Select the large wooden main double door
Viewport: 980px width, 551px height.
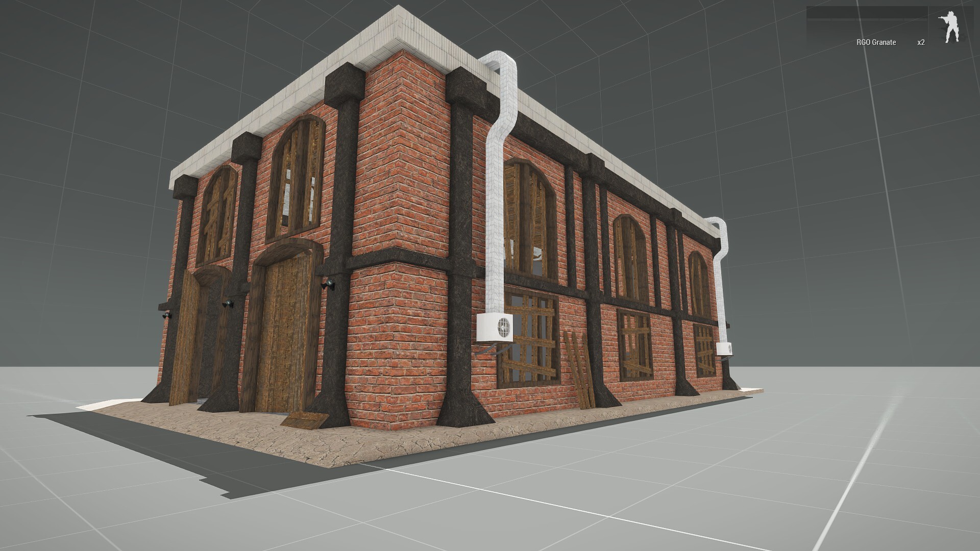pyautogui.click(x=282, y=332)
